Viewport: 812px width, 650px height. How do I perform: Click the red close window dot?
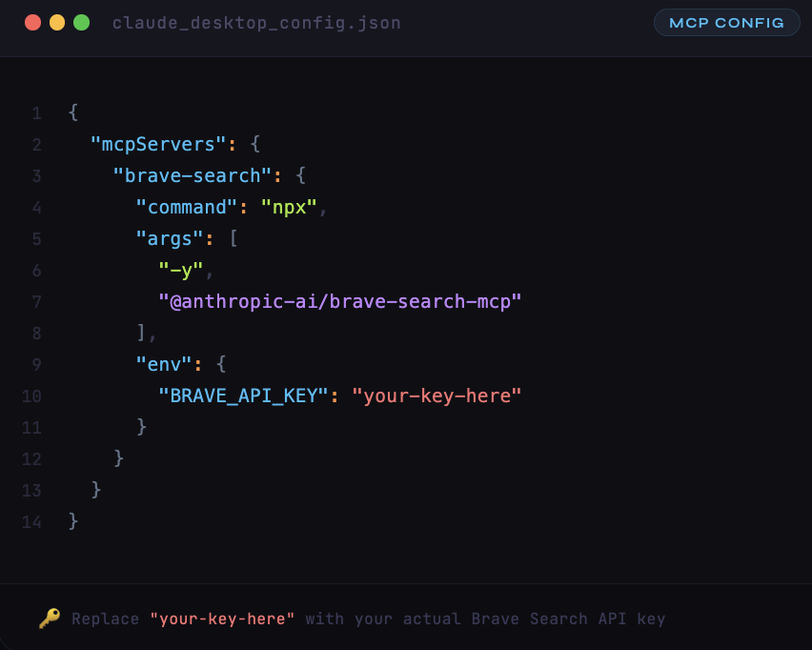click(x=32, y=22)
